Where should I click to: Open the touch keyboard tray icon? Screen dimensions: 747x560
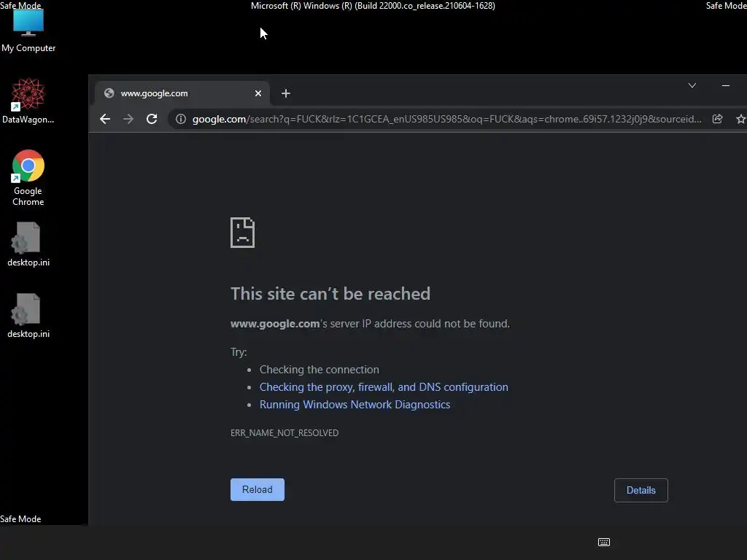click(603, 542)
